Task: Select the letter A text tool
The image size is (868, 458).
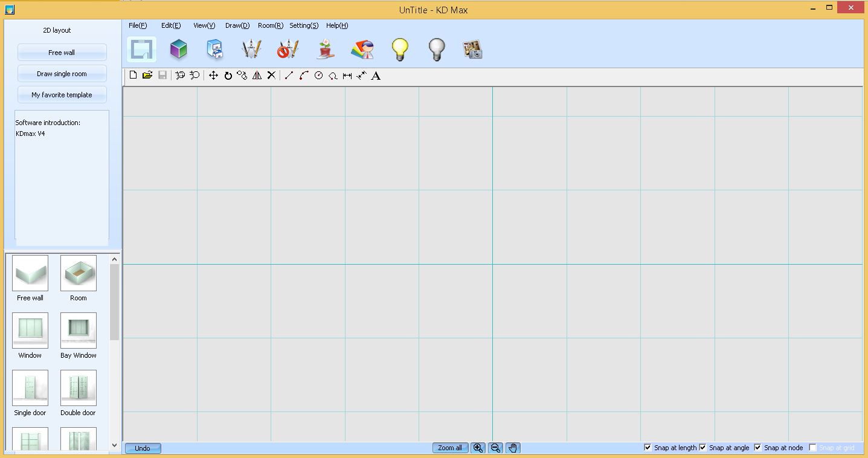Action: click(376, 76)
